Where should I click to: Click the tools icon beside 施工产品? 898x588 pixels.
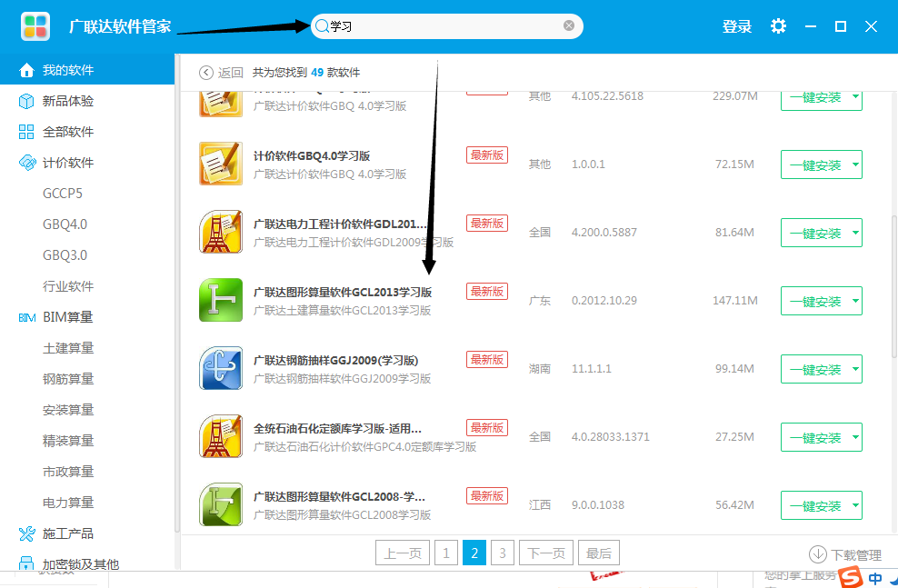coord(27,533)
